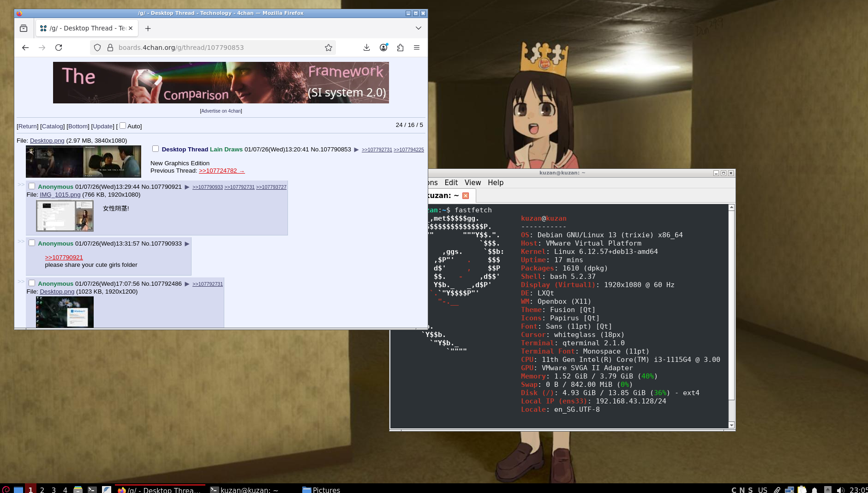Viewport: 868px width, 493px height.
Task: Open the tracking protection shield icon
Action: coord(97,48)
